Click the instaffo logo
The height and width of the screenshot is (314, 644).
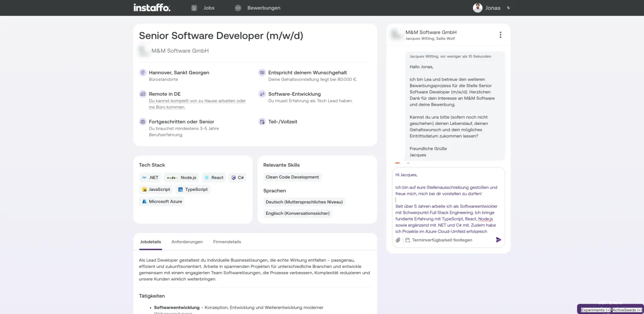coord(152,8)
